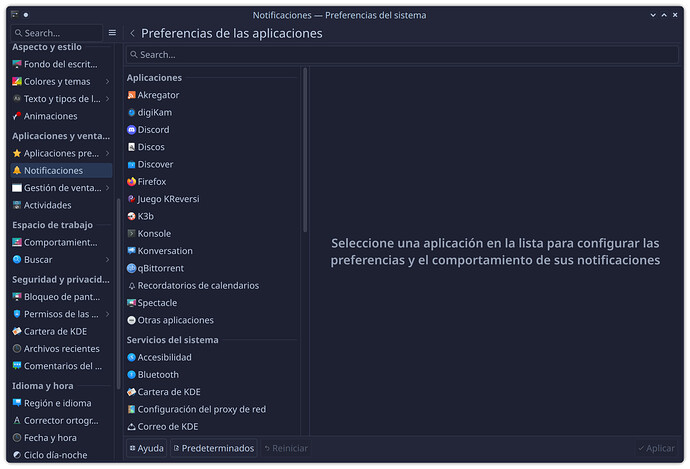Expand the Colores y temas submenu
Screen dimensions: 690x469
tap(108, 82)
